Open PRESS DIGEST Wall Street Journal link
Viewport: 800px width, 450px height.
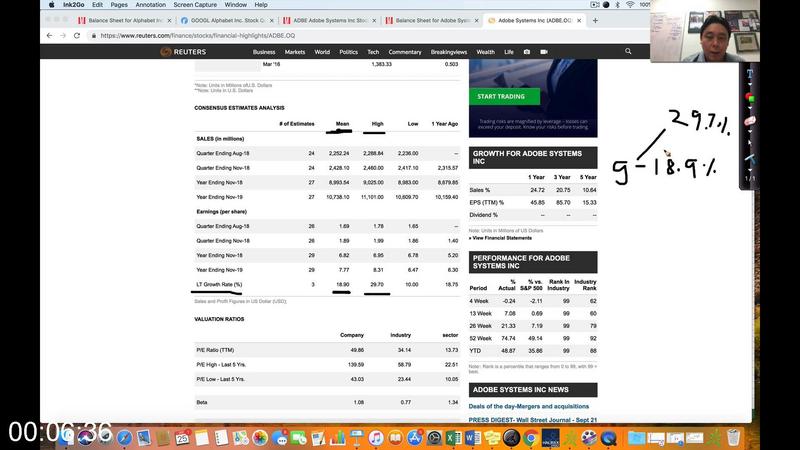[x=533, y=420]
